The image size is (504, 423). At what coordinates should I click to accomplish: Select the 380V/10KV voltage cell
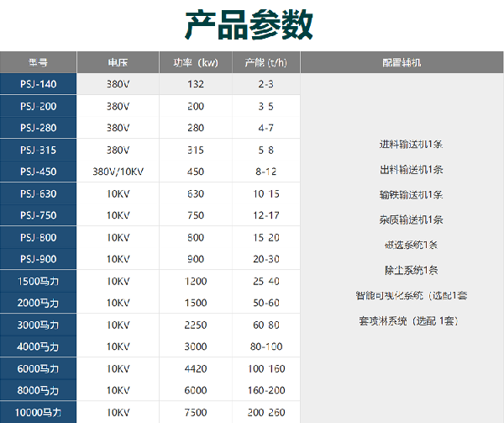(x=118, y=172)
